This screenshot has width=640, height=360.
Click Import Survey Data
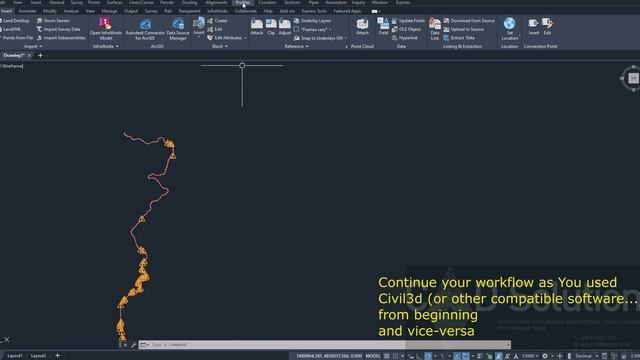[x=58, y=29]
